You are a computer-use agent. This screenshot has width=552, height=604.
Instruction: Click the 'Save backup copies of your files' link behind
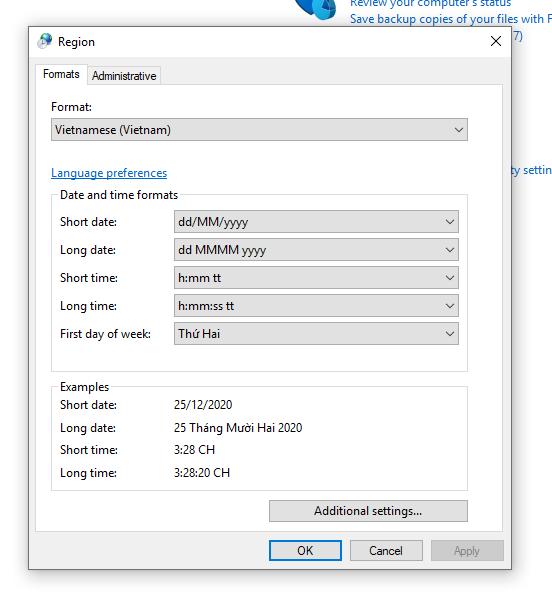pyautogui.click(x=451, y=18)
